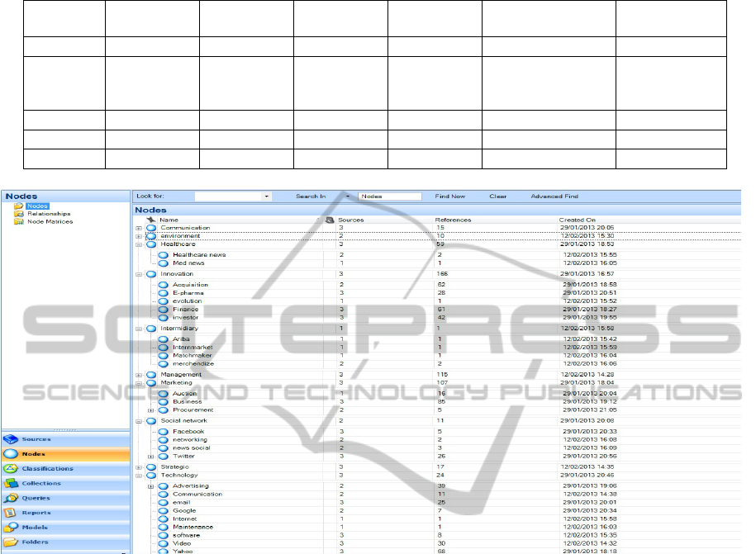
Task: Expand the Communication node
Action: coord(138,228)
